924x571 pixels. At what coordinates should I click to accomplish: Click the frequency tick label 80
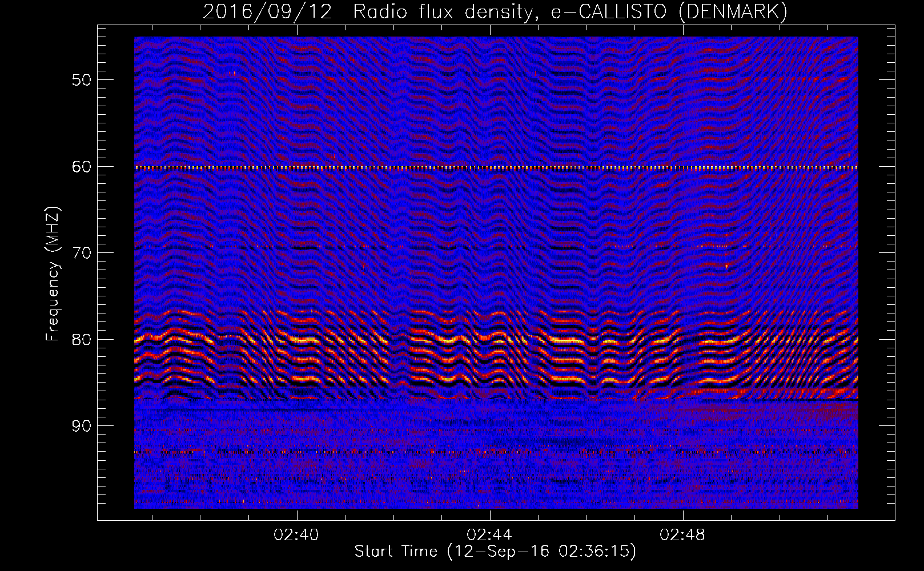[x=82, y=340]
